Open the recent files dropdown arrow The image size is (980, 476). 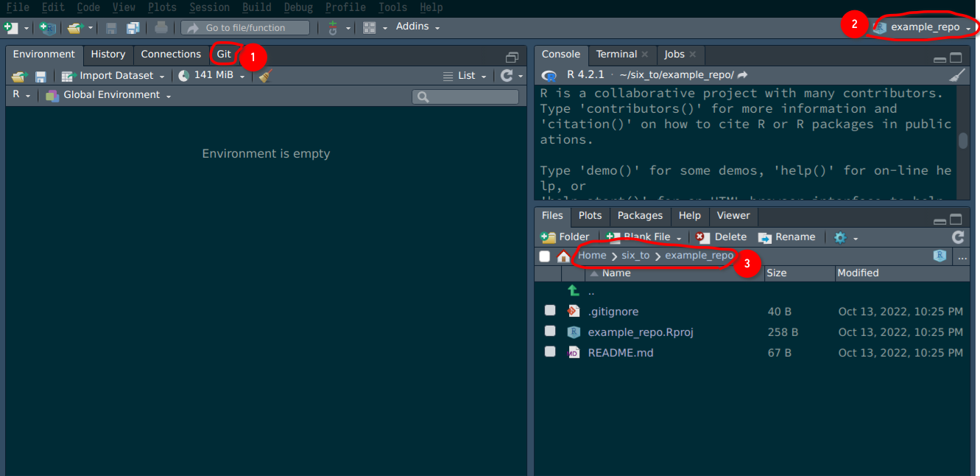coord(91,28)
